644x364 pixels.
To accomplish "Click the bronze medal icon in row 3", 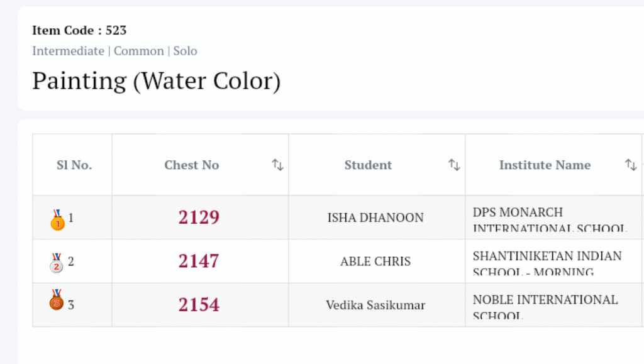I will (57, 300).
